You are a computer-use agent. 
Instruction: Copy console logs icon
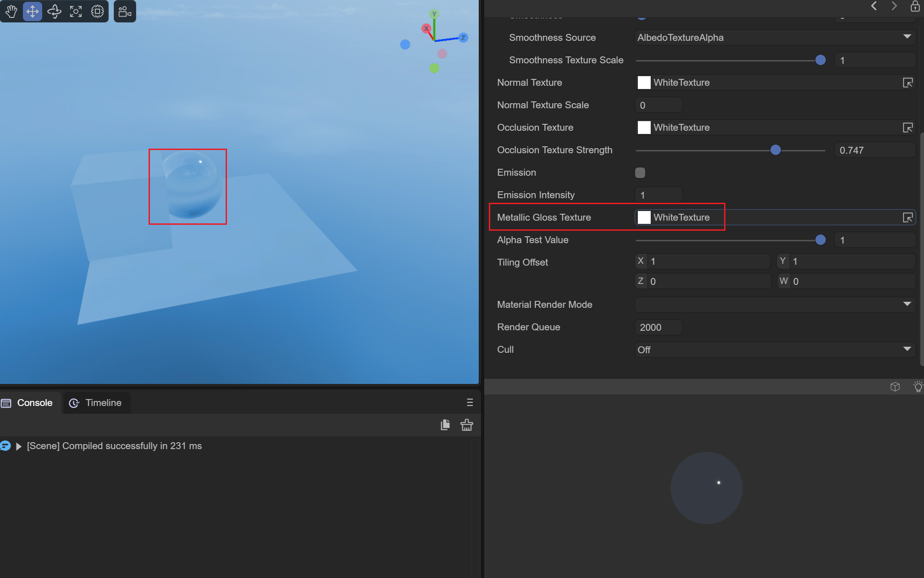[445, 425]
